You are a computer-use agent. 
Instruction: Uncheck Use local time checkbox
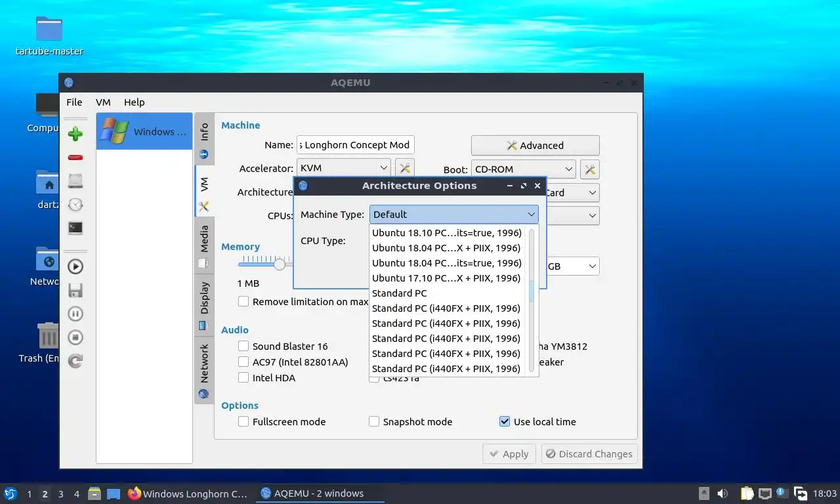click(x=505, y=422)
